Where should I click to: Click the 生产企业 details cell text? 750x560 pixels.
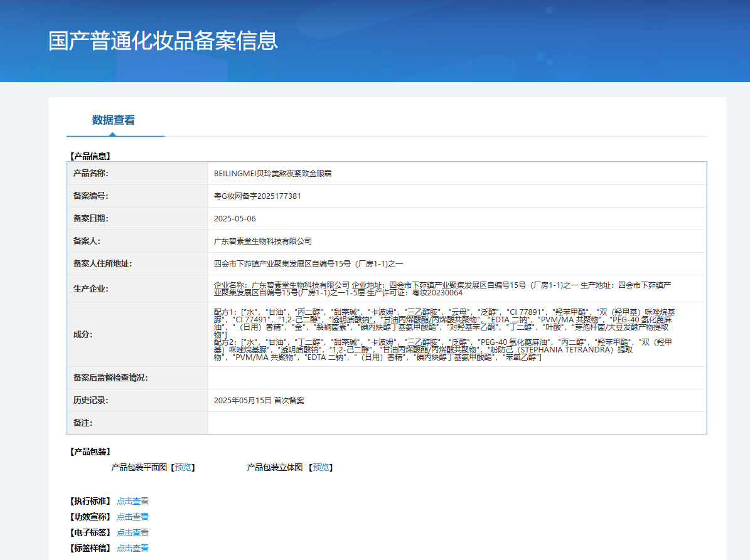[442, 288]
